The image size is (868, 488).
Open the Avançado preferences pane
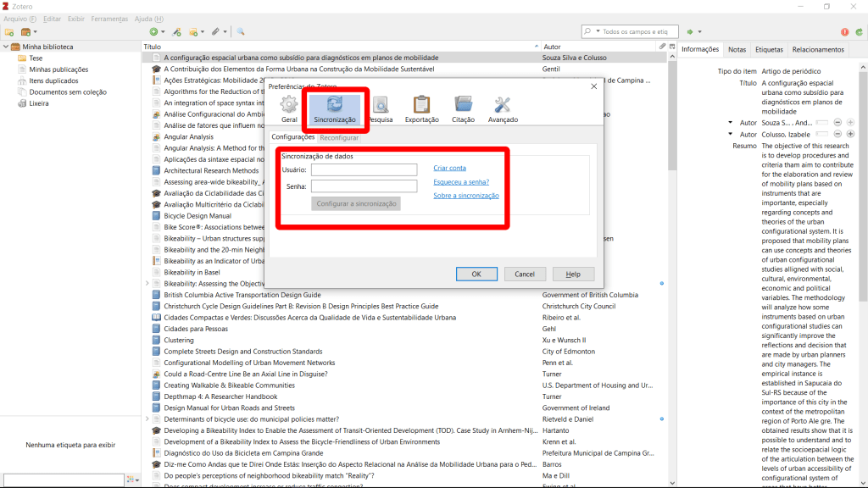coord(503,108)
